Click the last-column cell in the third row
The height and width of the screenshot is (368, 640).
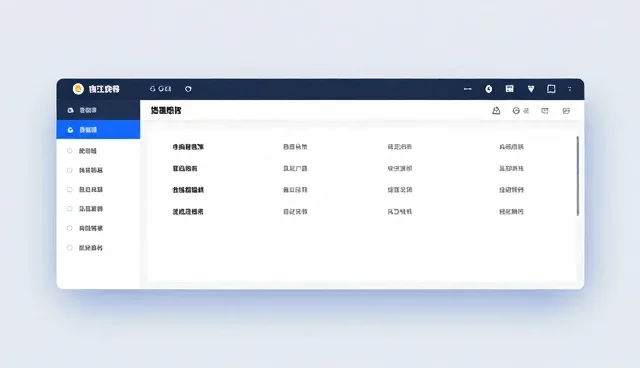point(511,190)
